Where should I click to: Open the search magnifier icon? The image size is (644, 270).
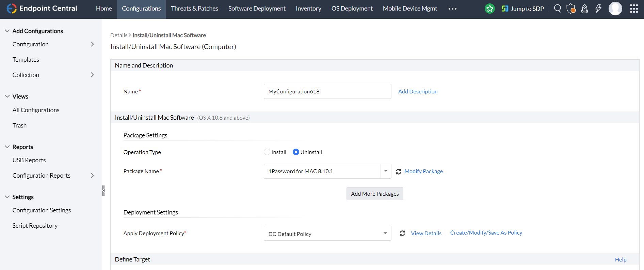point(557,9)
